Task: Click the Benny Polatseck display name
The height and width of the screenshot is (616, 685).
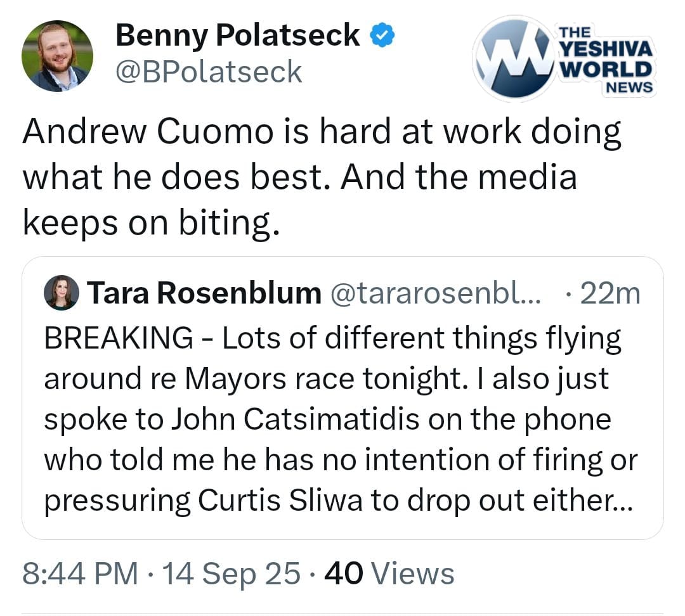Action: (x=237, y=35)
